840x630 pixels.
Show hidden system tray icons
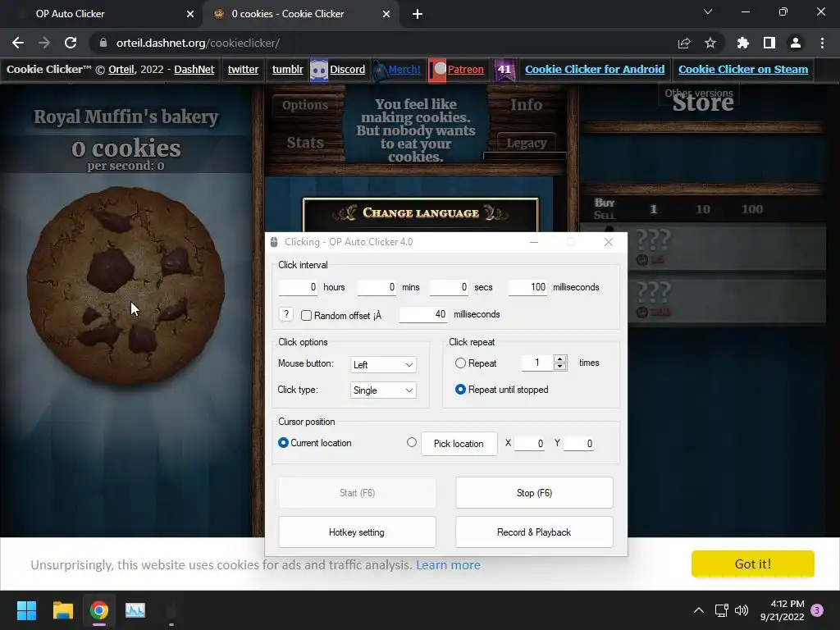(x=699, y=610)
